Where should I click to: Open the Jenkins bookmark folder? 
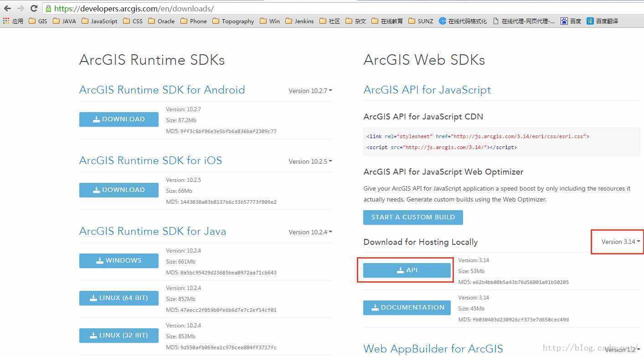[299, 21]
